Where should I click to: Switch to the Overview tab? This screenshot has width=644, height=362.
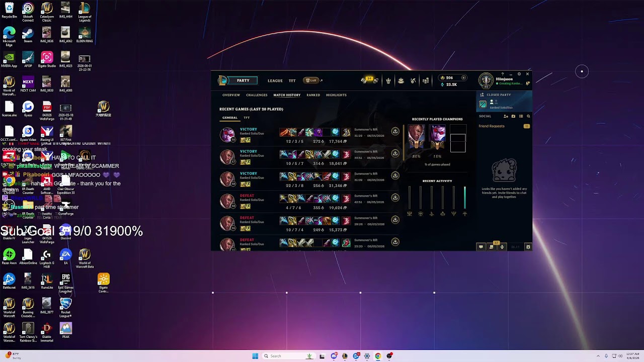point(231,95)
